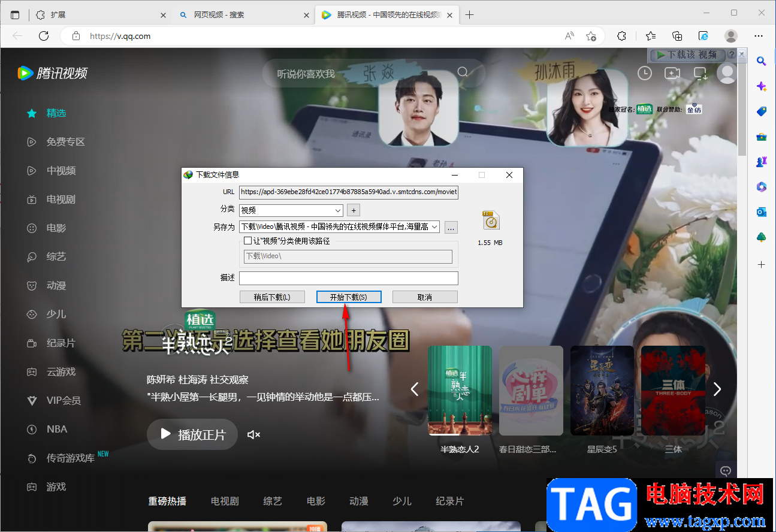Screen dimensions: 776x532
Task: Click the user avatar on the Tencent Video page
Action: pyautogui.click(x=727, y=73)
